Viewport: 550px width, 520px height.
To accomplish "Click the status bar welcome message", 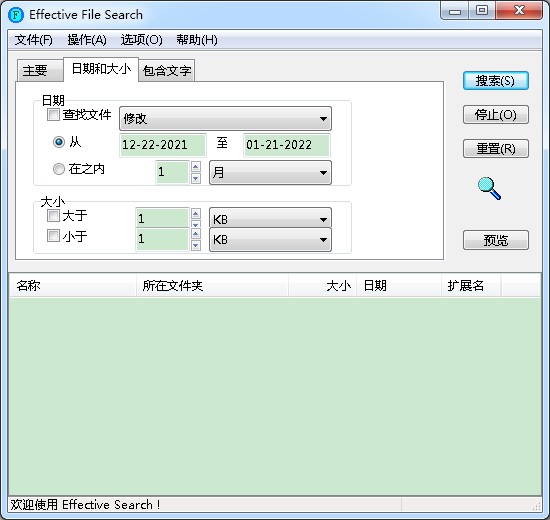I will (x=85, y=505).
